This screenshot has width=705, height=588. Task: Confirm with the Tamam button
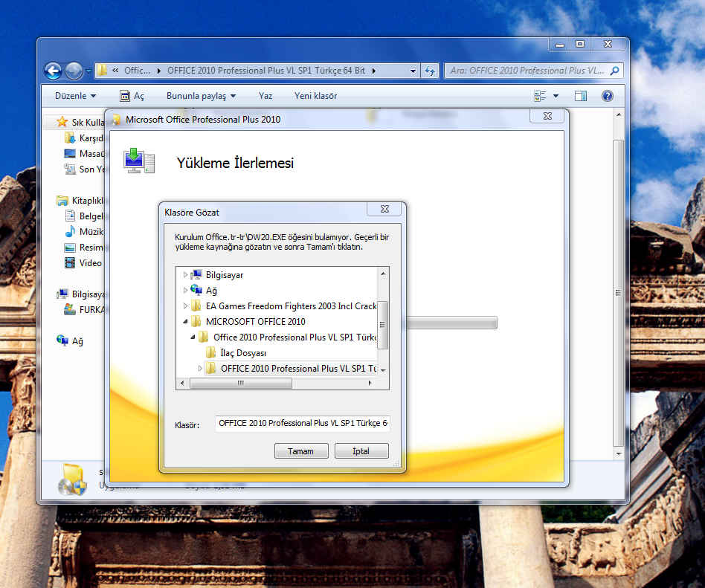coord(301,451)
